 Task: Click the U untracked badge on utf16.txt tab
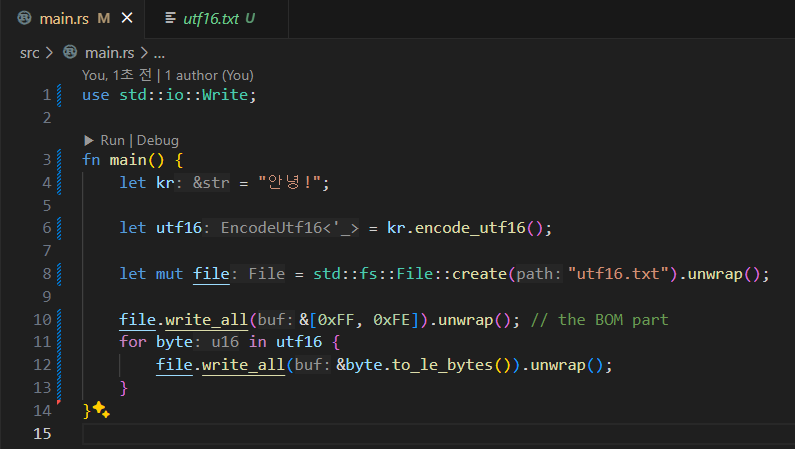[x=250, y=19]
